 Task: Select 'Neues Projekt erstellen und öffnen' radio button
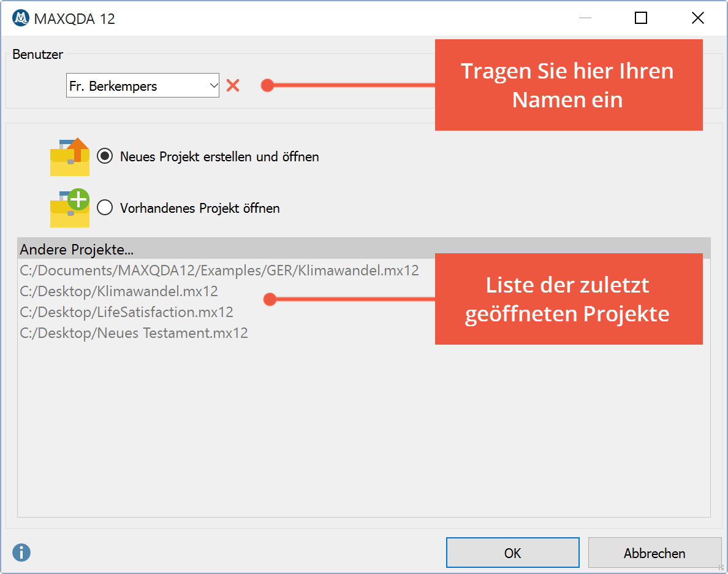tap(105, 156)
